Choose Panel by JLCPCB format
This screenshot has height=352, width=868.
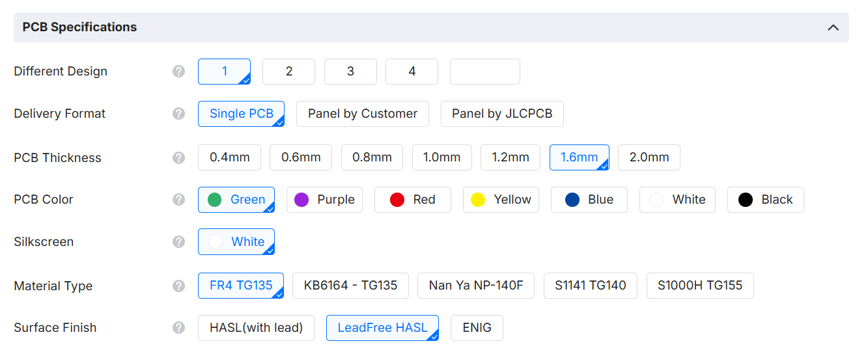502,114
